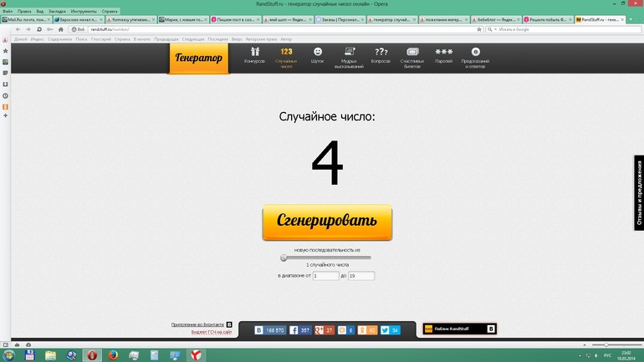Open the Opera sidebar history clock panel
Screen dimensions: 644x362
coord(5,95)
